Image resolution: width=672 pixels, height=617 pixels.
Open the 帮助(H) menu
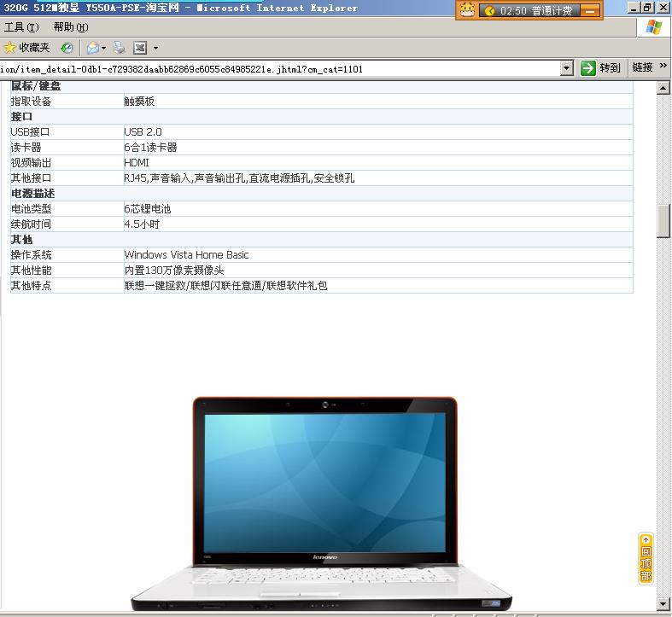click(x=71, y=27)
